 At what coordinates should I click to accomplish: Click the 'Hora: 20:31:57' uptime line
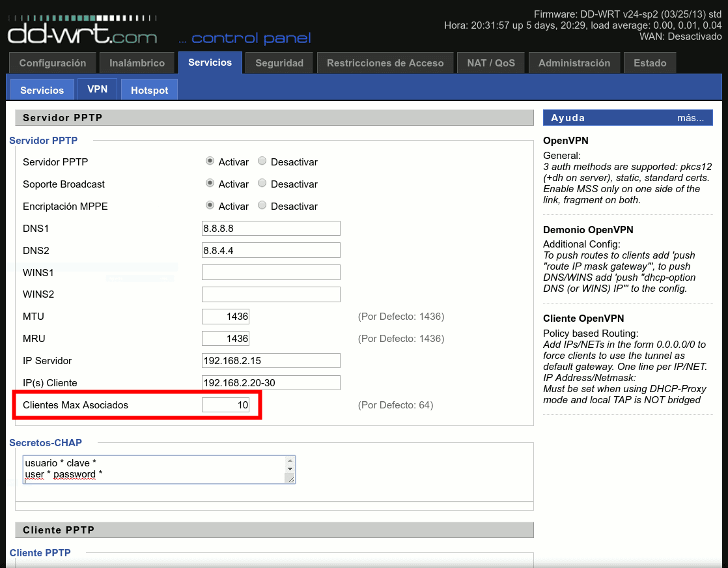[583, 25]
